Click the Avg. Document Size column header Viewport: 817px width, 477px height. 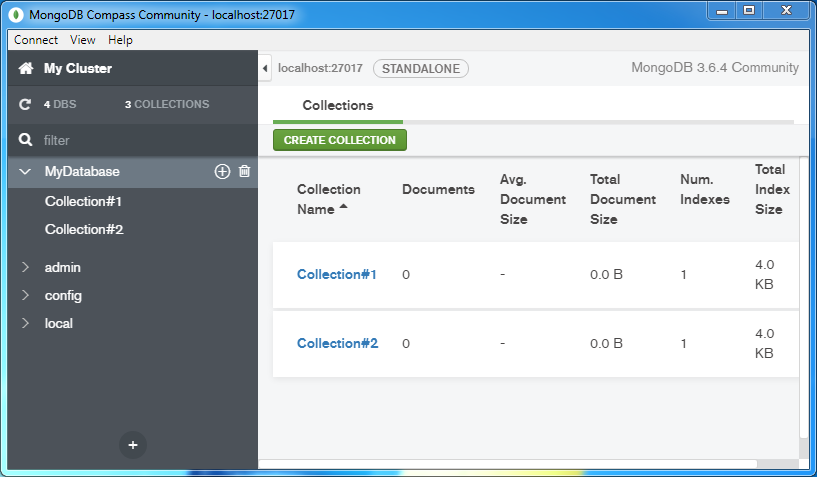click(x=533, y=199)
